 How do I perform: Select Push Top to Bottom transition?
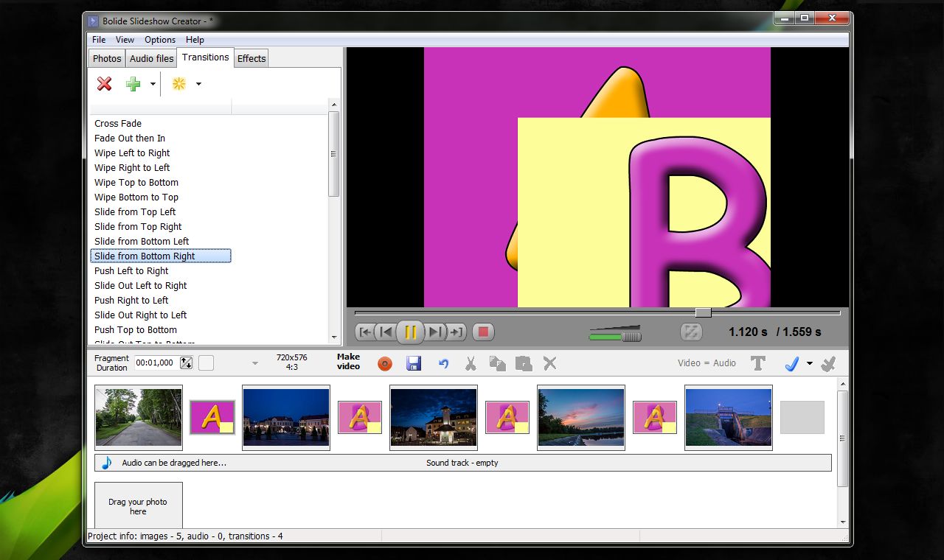pos(136,330)
